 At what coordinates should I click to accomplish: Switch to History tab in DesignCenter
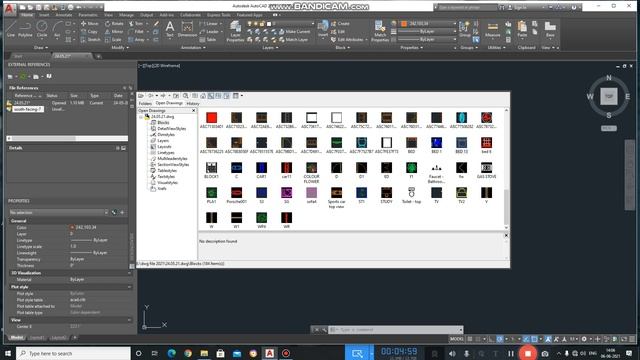tap(193, 104)
